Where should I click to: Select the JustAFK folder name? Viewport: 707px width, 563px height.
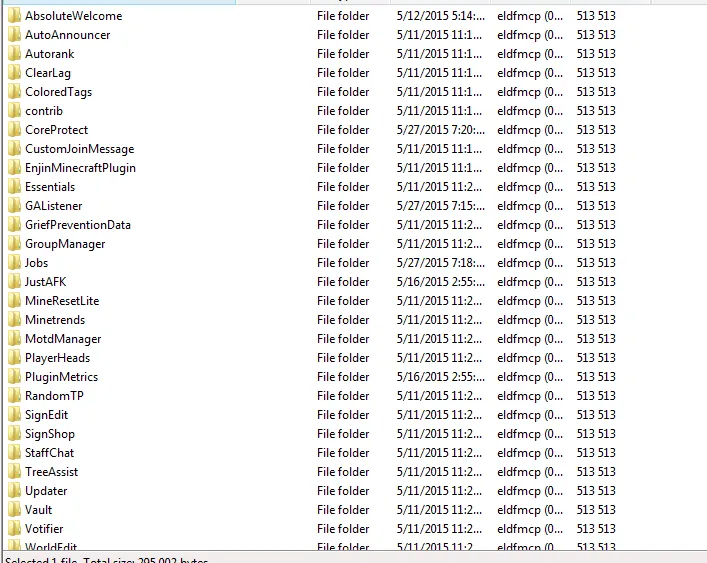(x=46, y=282)
